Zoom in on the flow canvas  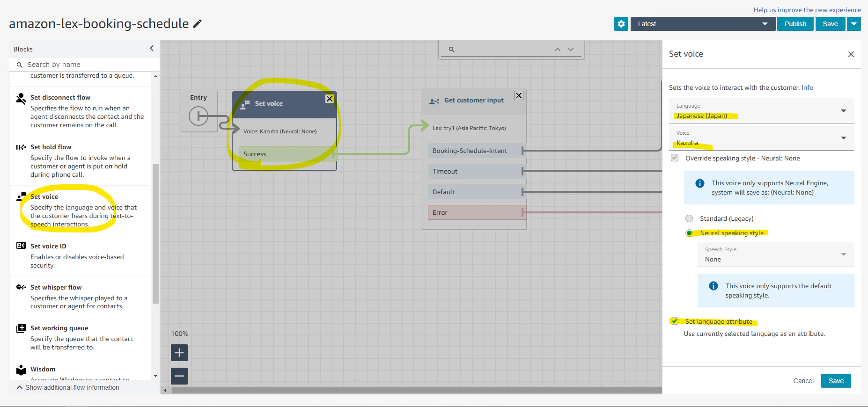click(x=179, y=353)
